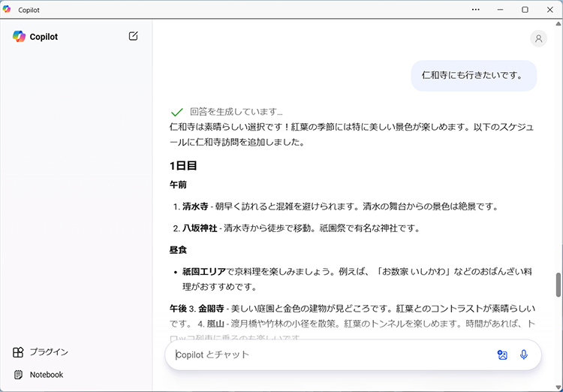563x392 pixels.
Task: Click the chat vertical scrollbar thumb
Action: pyautogui.click(x=558, y=285)
